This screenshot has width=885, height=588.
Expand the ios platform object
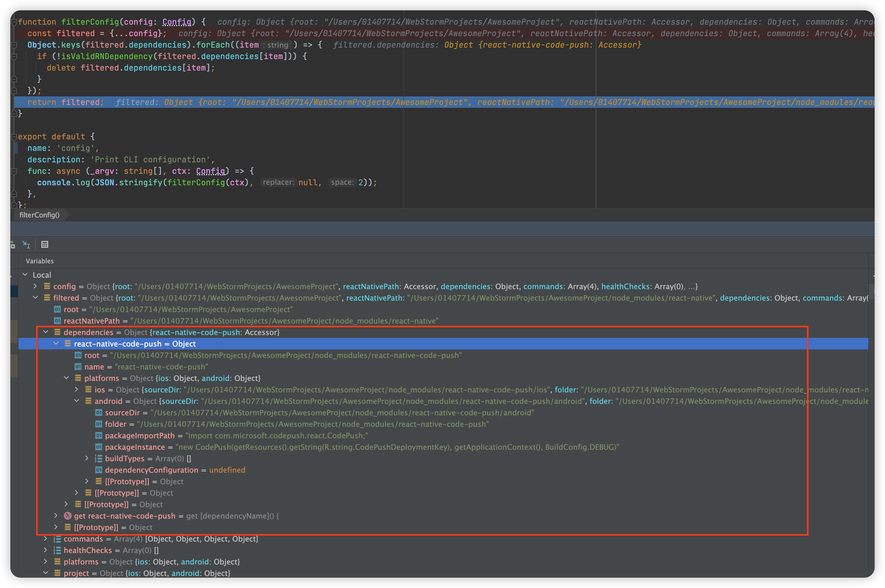click(x=77, y=390)
